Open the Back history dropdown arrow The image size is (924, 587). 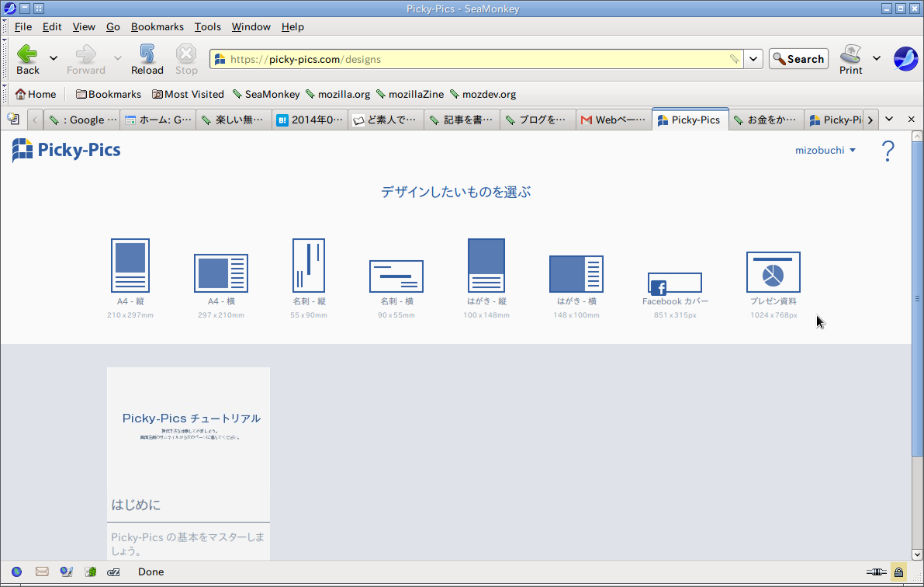tap(53, 58)
